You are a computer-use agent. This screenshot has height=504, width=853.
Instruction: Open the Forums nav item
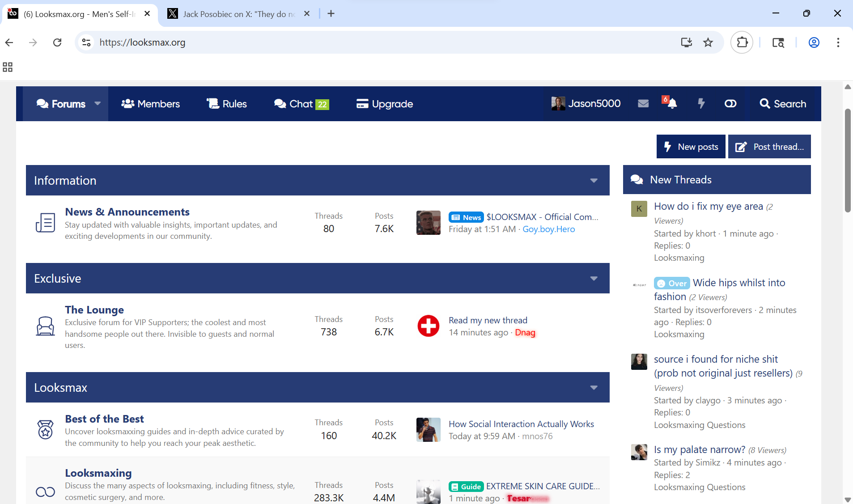(61, 104)
